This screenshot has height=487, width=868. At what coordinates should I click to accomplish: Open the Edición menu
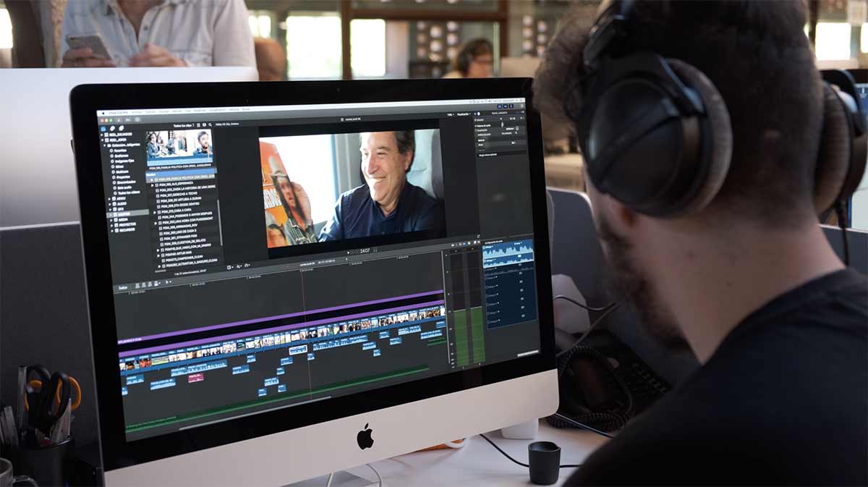[x=150, y=112]
